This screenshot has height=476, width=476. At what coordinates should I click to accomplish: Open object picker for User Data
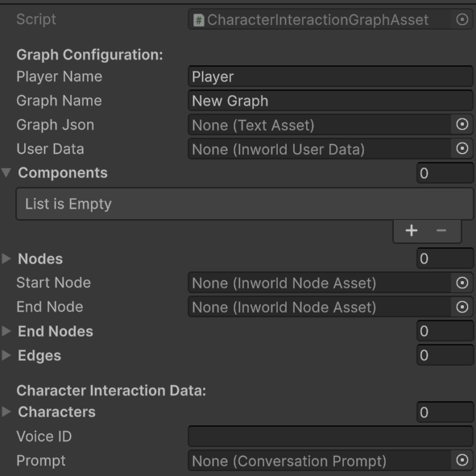pos(462,149)
